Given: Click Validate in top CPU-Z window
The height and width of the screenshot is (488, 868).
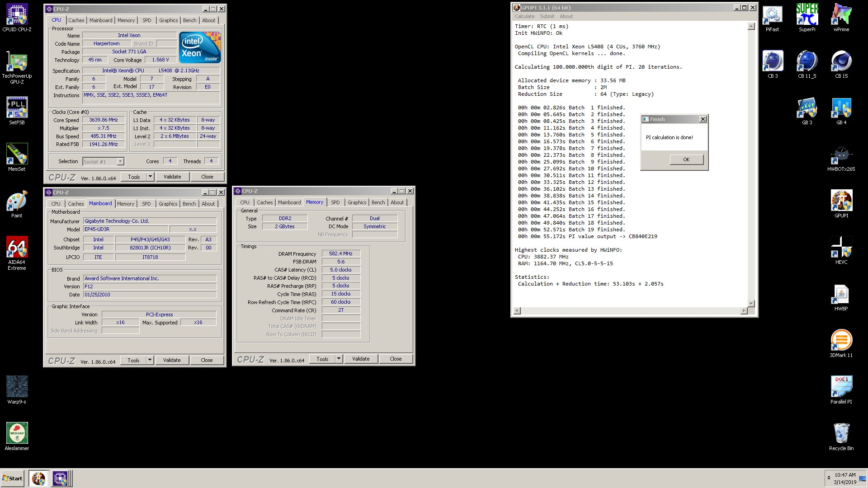Looking at the screenshot, I should coord(172,177).
